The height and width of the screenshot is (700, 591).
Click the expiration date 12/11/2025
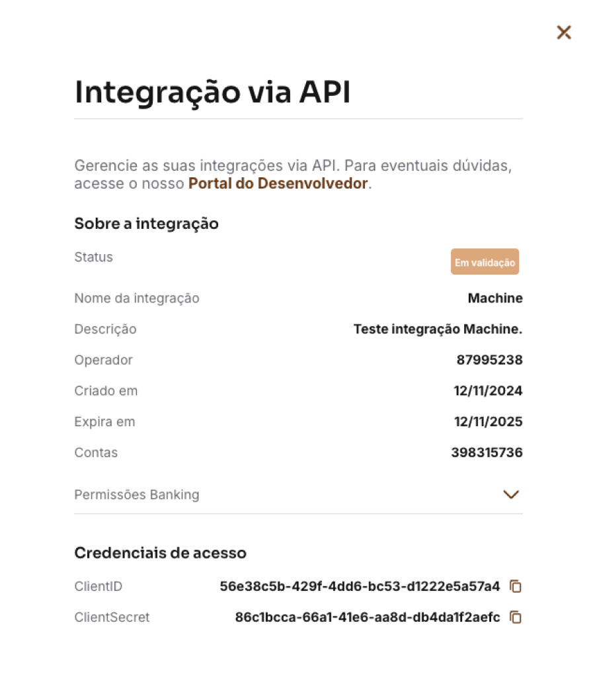click(x=488, y=421)
